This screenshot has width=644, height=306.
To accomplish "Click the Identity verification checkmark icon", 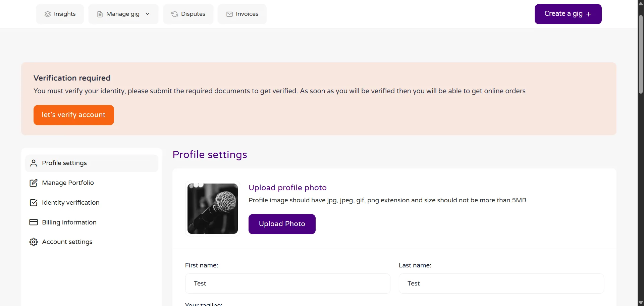I will pos(34,203).
